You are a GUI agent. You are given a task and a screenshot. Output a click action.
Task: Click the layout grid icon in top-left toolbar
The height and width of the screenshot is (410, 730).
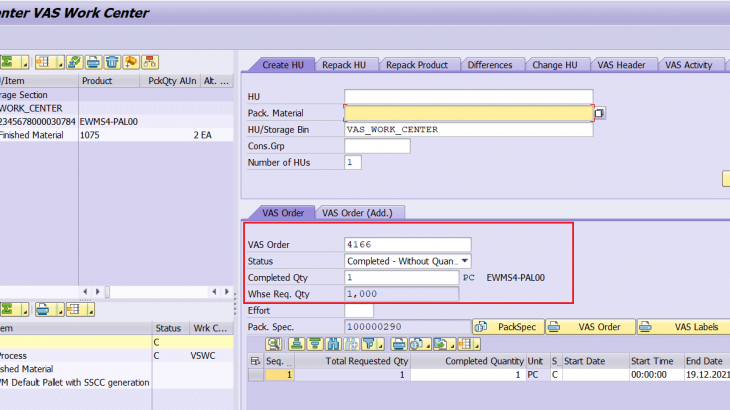pyautogui.click(x=43, y=62)
